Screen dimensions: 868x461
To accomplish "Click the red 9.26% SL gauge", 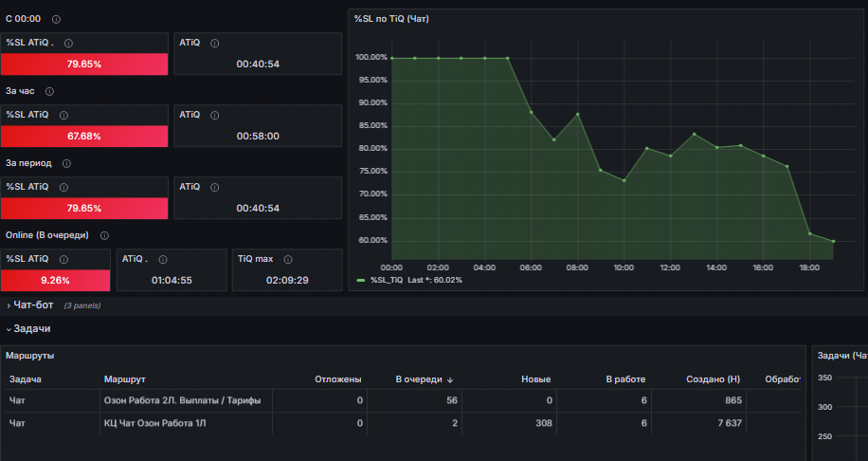I will pyautogui.click(x=55, y=281).
